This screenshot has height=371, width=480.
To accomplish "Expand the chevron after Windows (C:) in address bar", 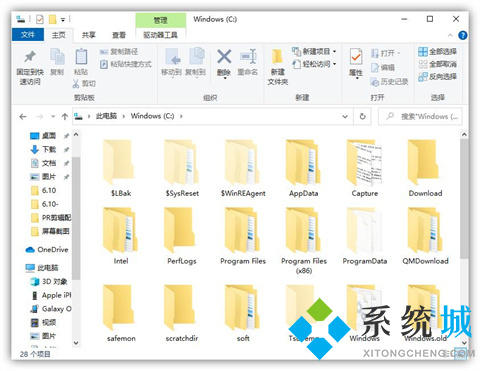I will 181,116.
